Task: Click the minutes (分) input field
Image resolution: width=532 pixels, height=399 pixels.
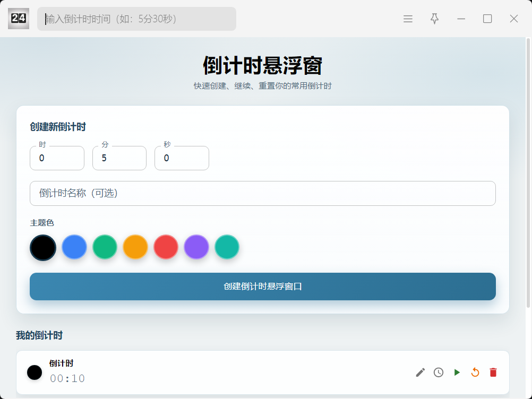Action: [119, 158]
